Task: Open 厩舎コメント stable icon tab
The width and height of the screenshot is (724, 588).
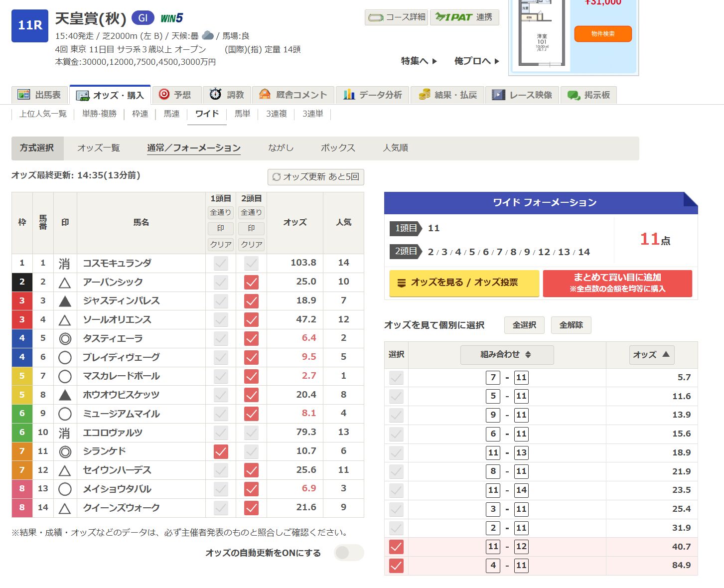Action: point(293,95)
